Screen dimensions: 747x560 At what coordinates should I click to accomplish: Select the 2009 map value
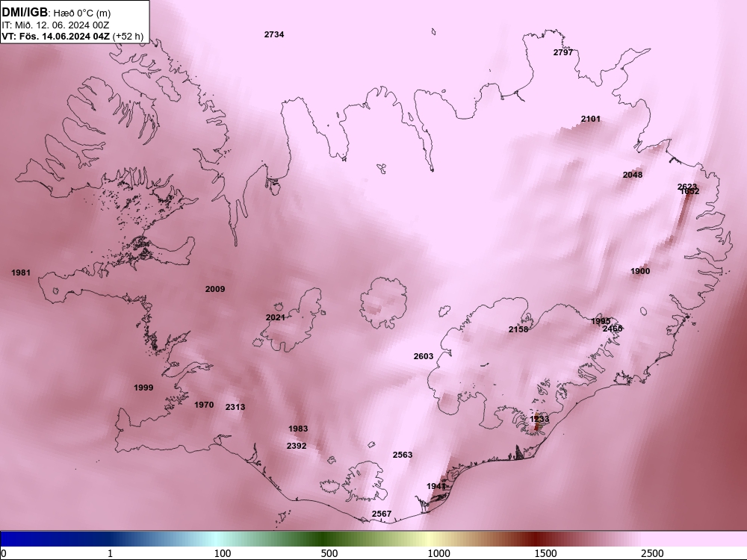pyautogui.click(x=215, y=289)
